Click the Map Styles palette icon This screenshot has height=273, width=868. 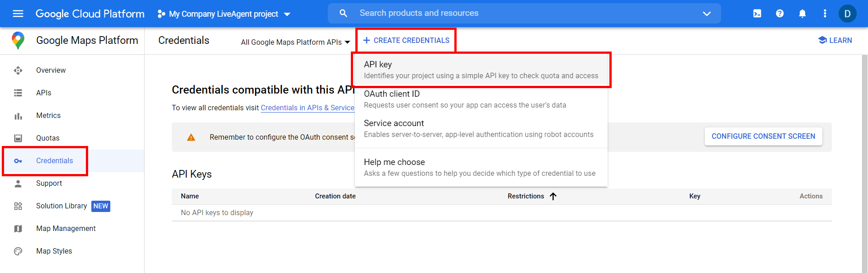(18, 251)
